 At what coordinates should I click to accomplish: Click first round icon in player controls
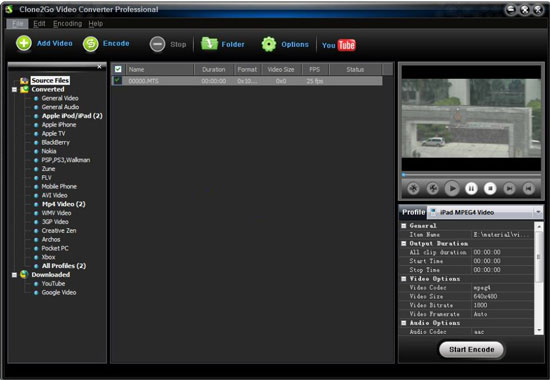coord(414,189)
